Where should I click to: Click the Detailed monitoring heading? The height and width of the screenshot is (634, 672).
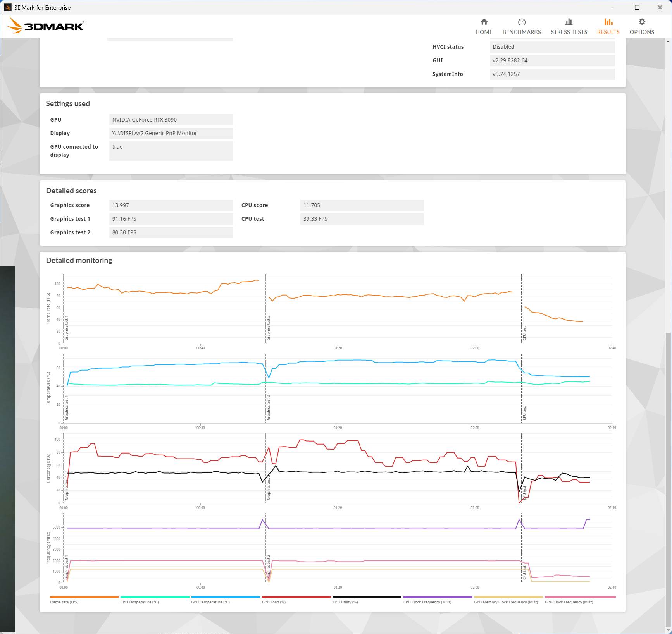point(79,260)
